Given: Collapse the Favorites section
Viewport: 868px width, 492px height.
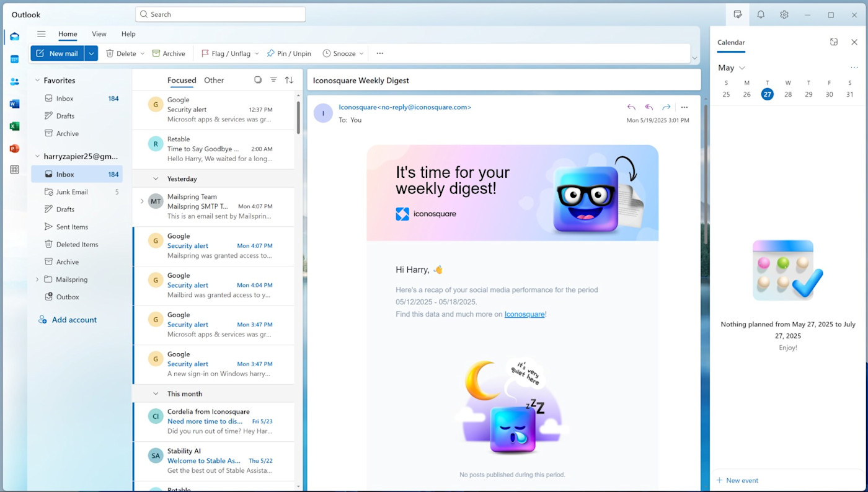Looking at the screenshot, I should tap(37, 81).
